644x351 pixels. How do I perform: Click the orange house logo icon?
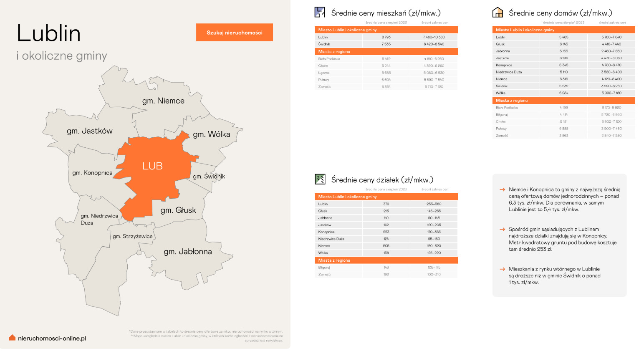12,338
